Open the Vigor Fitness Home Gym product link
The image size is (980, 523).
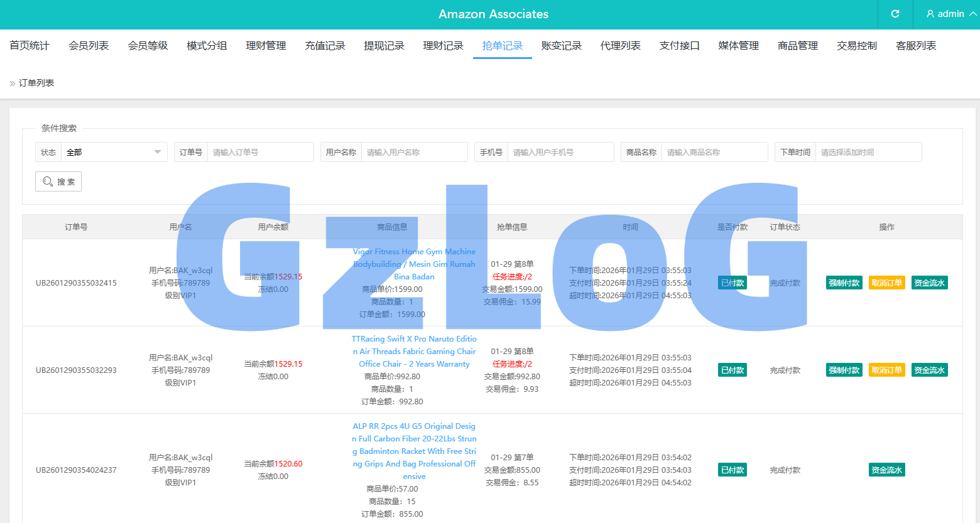414,264
